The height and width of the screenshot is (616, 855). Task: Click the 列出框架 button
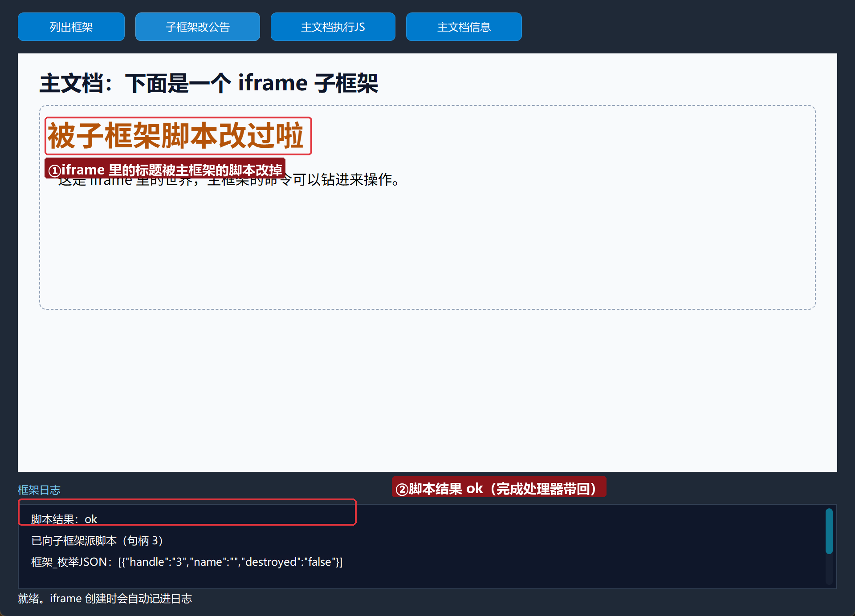tap(71, 27)
